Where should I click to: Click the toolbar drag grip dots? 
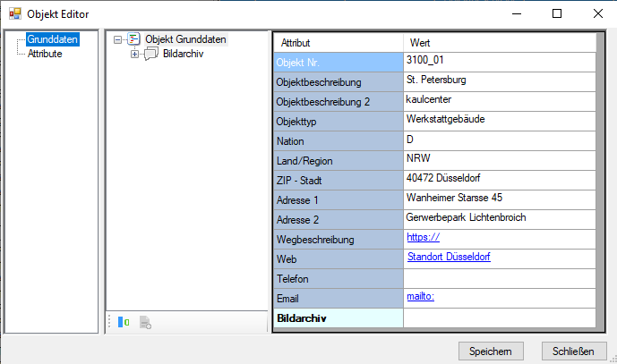pyautogui.click(x=109, y=322)
